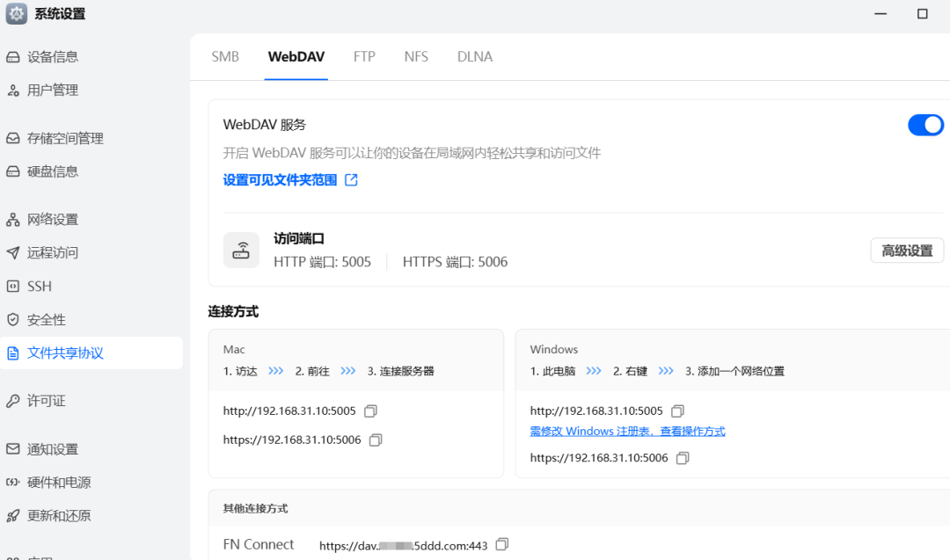The image size is (950, 560).
Task: Copy the Windows HTTPS address with its copy icon
Action: tap(683, 457)
